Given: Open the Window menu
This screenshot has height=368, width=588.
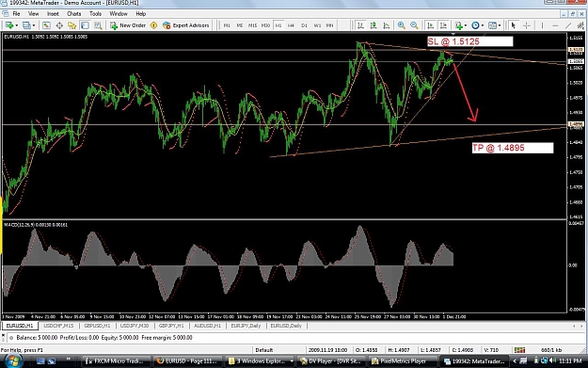Looking at the screenshot, I should 119,14.
